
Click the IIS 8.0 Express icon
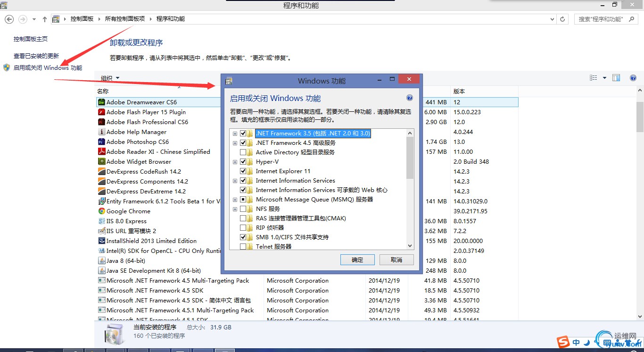tap(101, 221)
